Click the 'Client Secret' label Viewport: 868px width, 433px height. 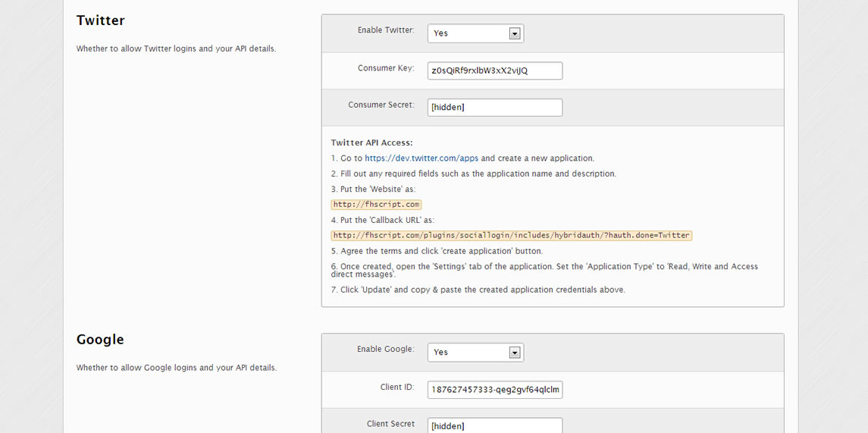click(391, 424)
